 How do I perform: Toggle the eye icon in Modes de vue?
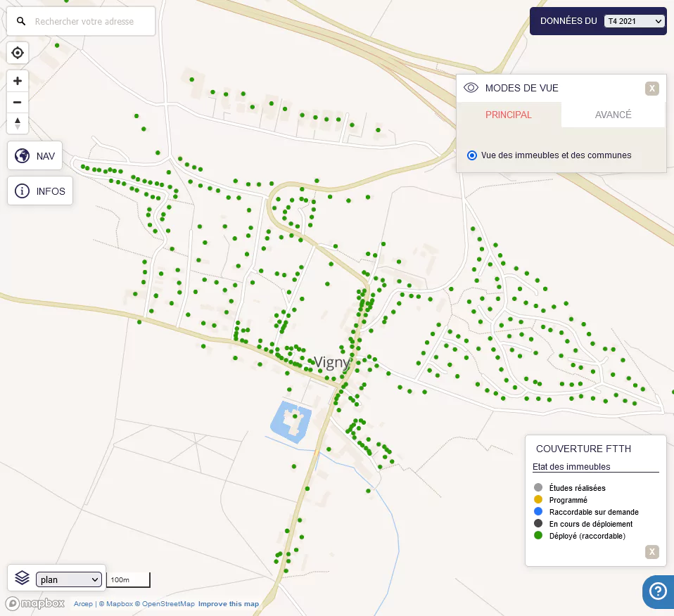(x=471, y=88)
